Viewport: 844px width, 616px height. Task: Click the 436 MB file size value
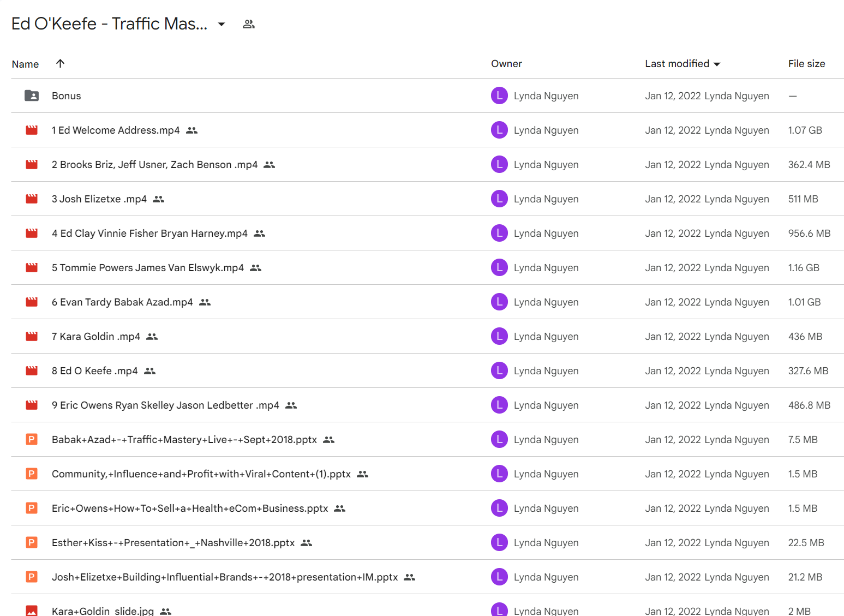pyautogui.click(x=805, y=336)
